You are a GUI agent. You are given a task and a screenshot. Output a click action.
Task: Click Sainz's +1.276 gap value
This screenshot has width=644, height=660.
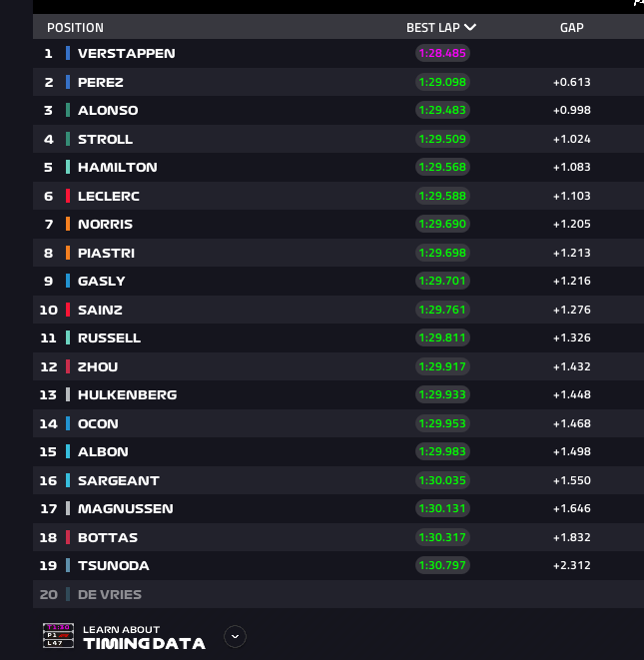(x=571, y=310)
